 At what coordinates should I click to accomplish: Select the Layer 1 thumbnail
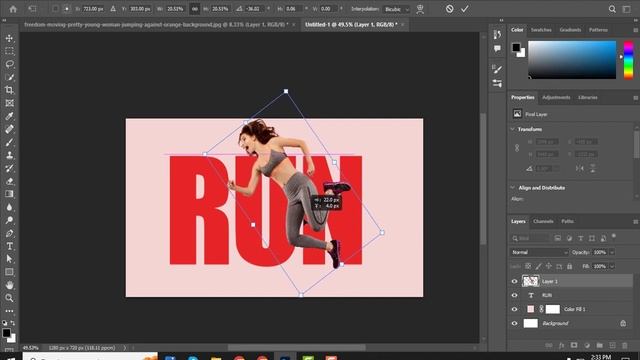[x=530, y=281]
